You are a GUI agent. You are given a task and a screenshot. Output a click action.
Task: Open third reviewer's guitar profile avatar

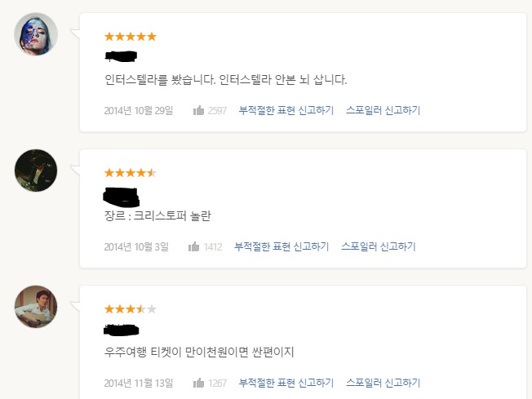[x=36, y=307]
